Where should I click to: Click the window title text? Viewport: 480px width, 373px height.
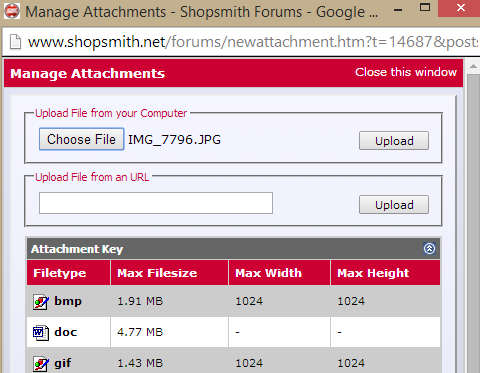click(x=202, y=12)
